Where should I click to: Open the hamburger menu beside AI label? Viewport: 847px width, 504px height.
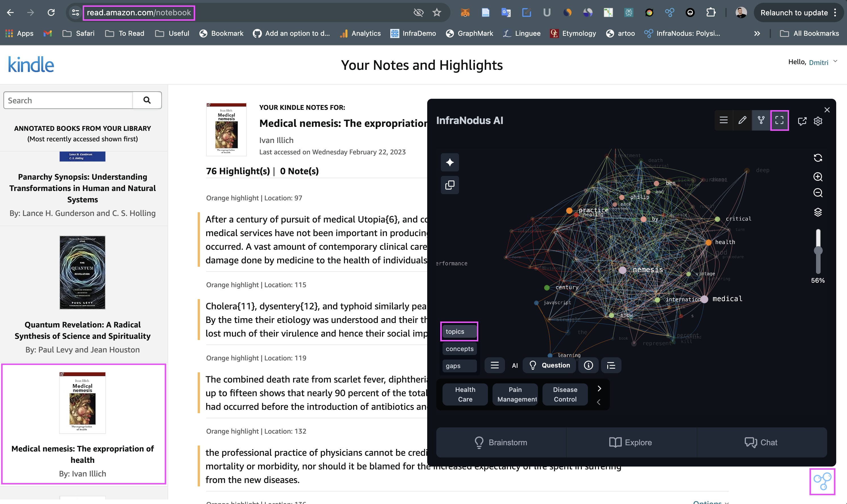pyautogui.click(x=495, y=366)
